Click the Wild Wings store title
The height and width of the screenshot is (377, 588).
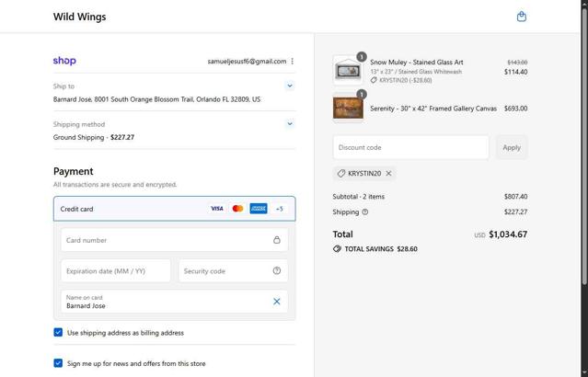click(79, 17)
